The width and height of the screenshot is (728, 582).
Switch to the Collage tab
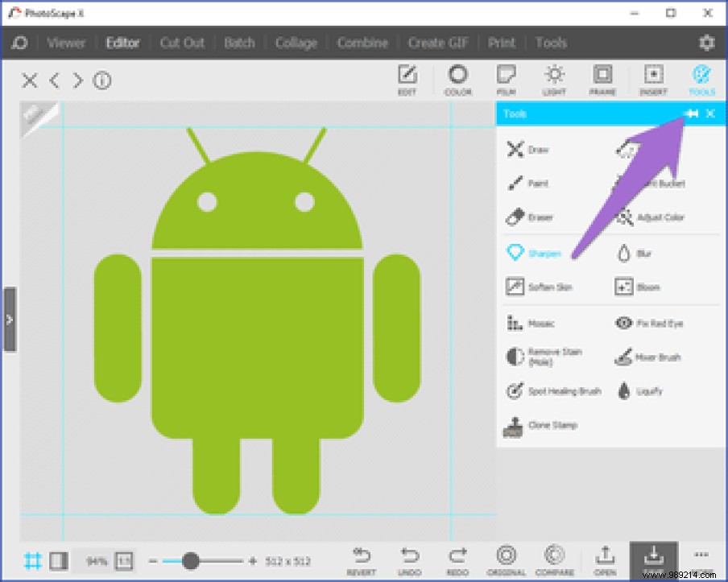tap(296, 43)
